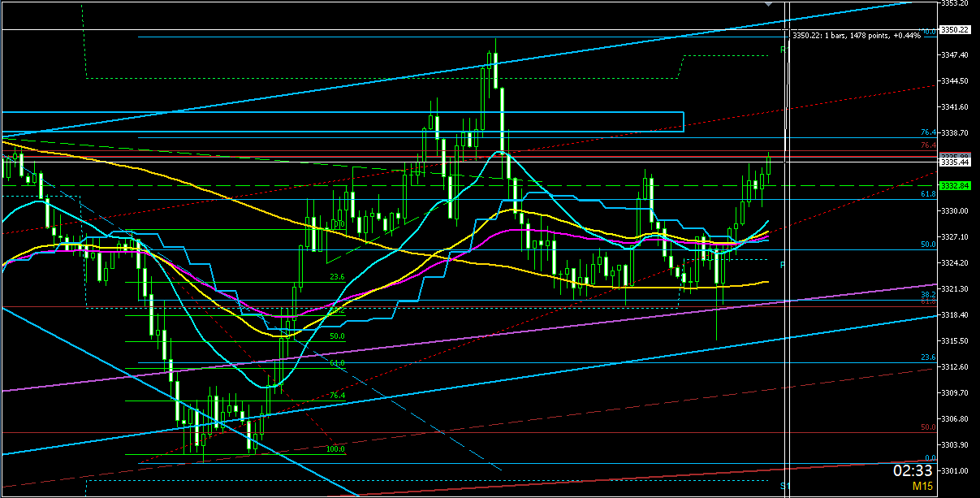Click the green 100.0 Fibonacci level label
This screenshot has width=980, height=498.
335,448
